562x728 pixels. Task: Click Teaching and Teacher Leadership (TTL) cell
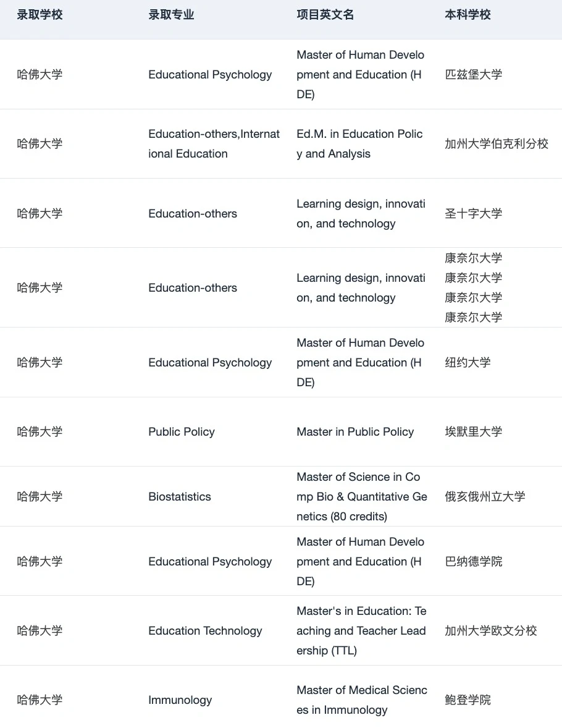coord(361,631)
